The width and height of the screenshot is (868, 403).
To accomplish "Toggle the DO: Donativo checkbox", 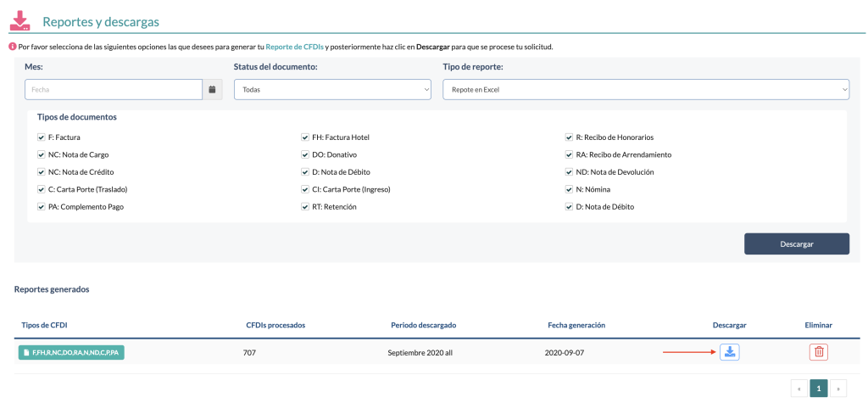I will coord(305,154).
